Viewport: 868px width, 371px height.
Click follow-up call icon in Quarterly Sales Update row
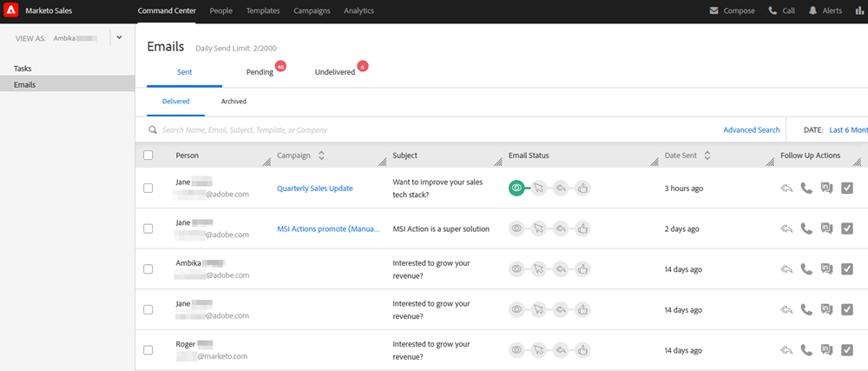click(x=806, y=189)
